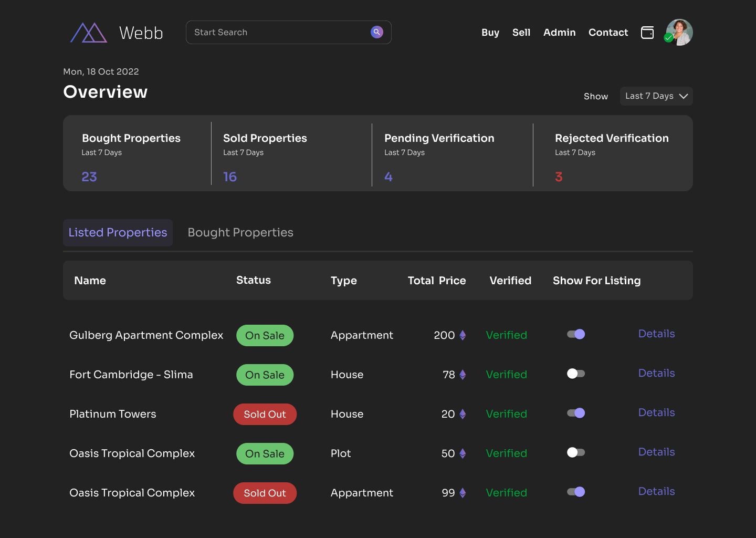Open the wallet icon in header
Viewport: 756px width, 538px height.
(x=647, y=33)
